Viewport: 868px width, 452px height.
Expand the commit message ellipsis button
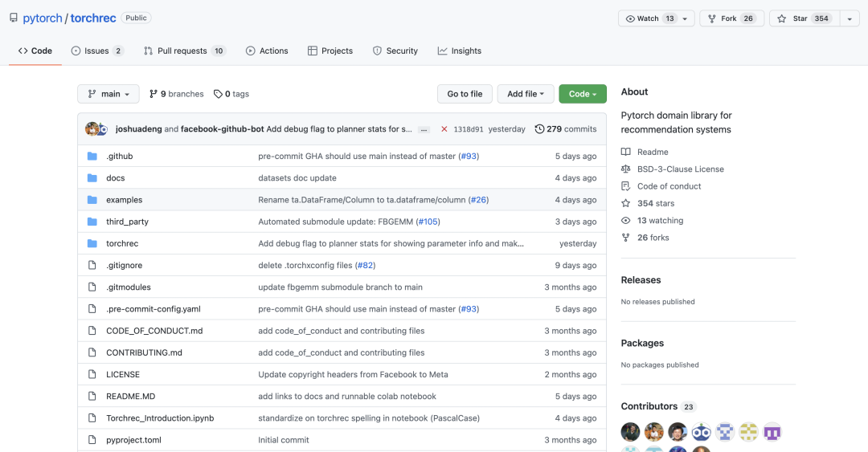(x=424, y=129)
